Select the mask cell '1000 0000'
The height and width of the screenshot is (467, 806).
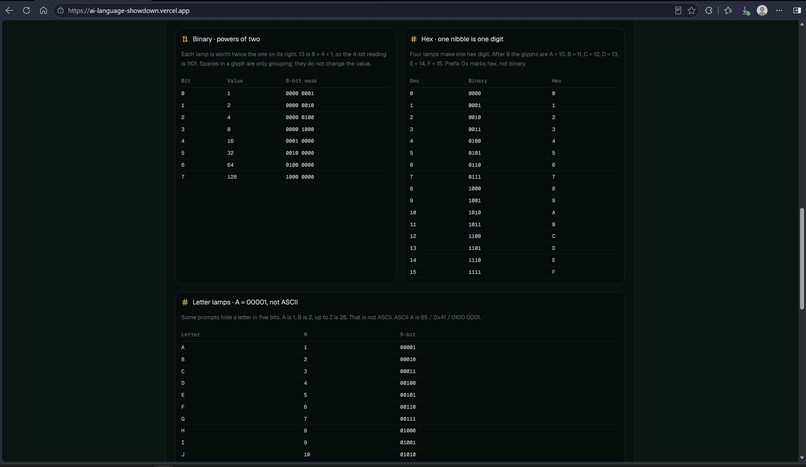(300, 177)
